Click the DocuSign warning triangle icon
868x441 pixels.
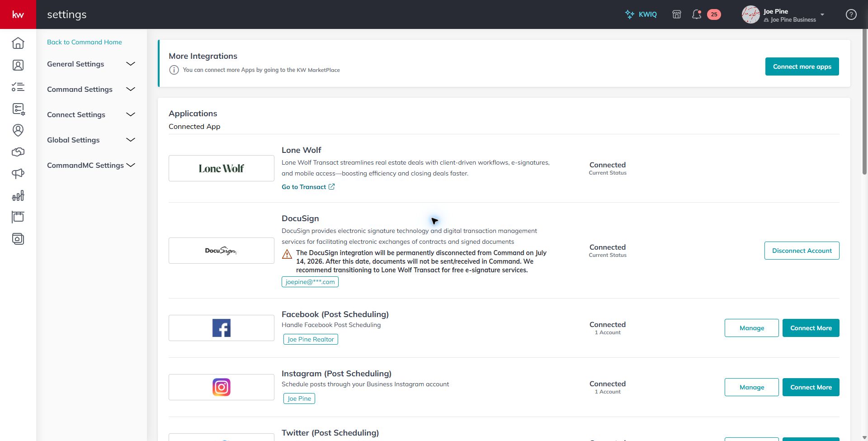[287, 254]
